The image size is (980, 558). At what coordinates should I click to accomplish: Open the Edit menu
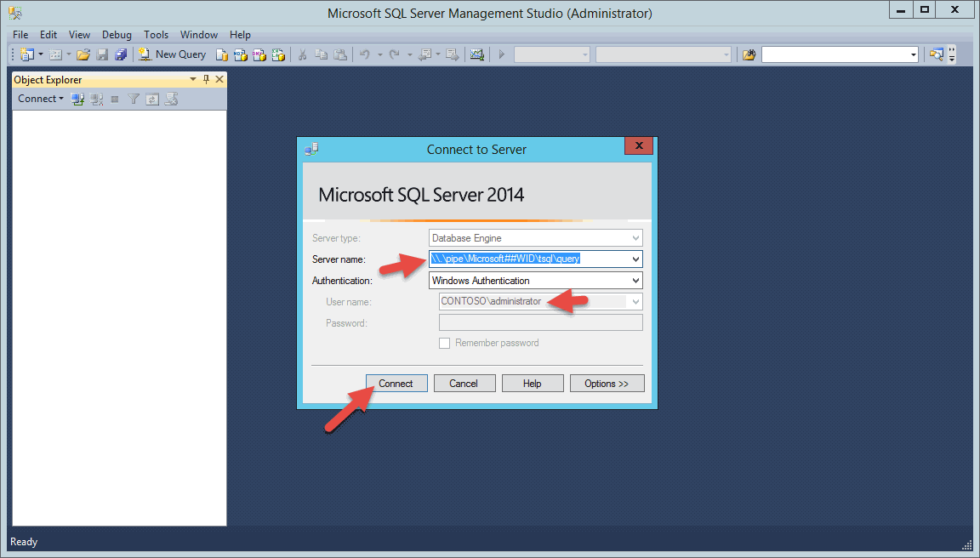48,34
